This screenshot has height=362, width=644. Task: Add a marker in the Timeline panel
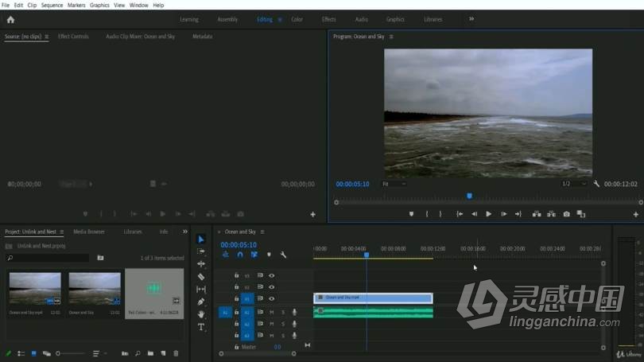point(269,255)
